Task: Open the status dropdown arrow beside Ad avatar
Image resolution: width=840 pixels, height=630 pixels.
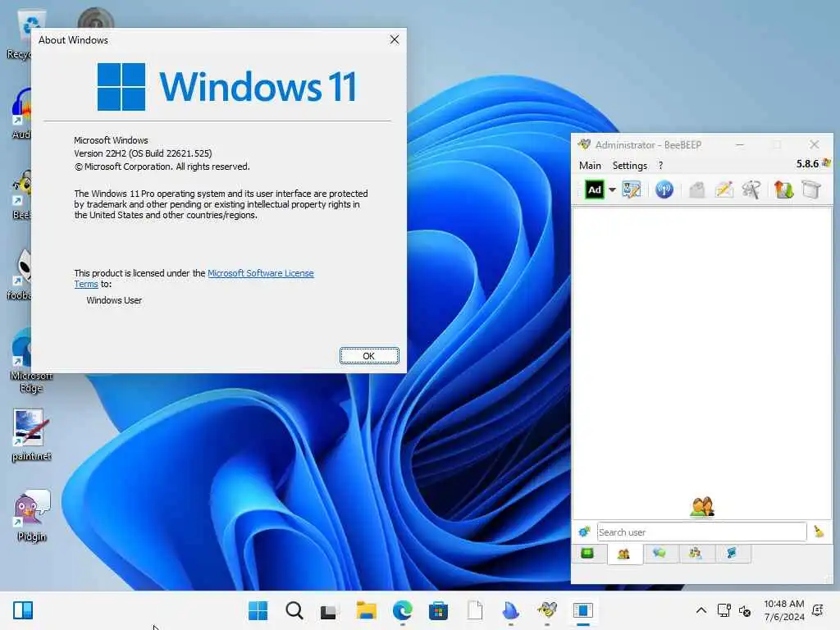Action: (612, 189)
